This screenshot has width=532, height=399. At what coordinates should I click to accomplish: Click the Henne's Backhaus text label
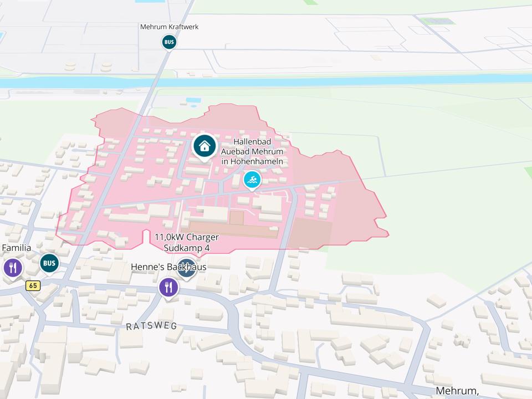click(x=168, y=267)
